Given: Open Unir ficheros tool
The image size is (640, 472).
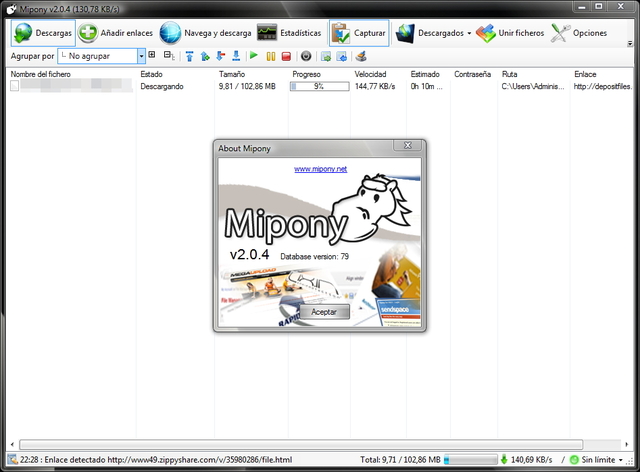Looking at the screenshot, I should click(510, 33).
